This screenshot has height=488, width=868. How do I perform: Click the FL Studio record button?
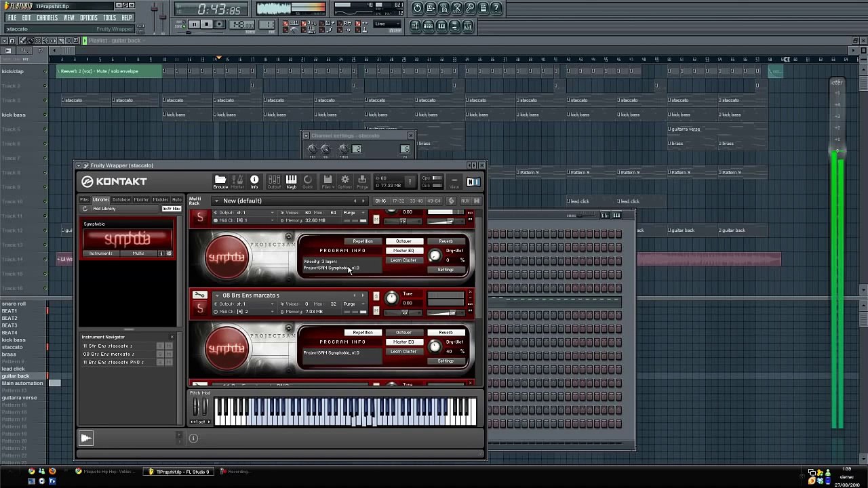tap(220, 24)
